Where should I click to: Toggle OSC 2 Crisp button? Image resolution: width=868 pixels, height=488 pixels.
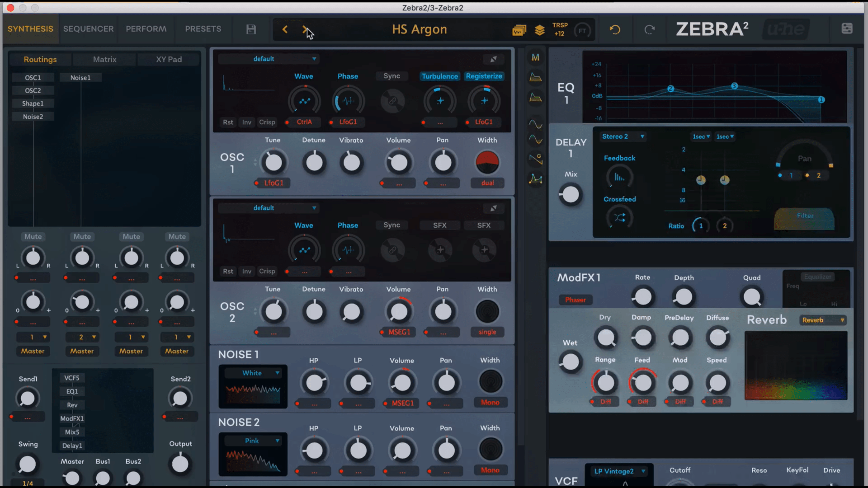pyautogui.click(x=267, y=271)
